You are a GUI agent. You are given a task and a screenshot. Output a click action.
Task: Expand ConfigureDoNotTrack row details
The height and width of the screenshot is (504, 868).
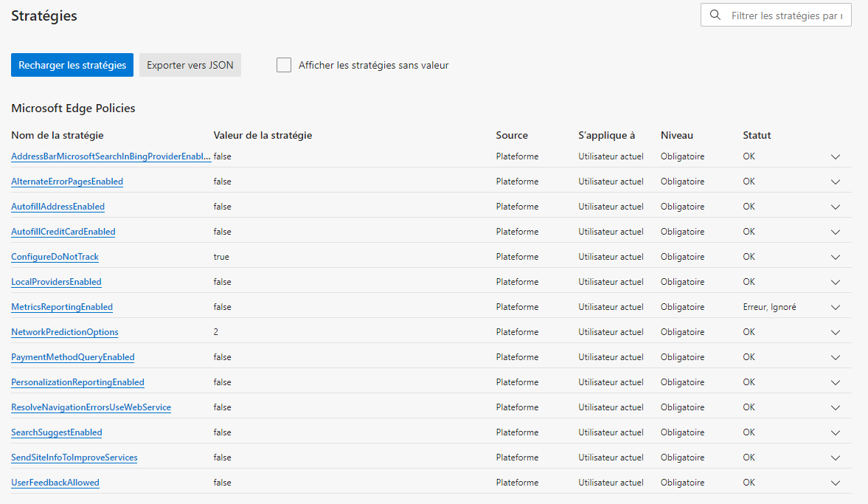point(836,257)
